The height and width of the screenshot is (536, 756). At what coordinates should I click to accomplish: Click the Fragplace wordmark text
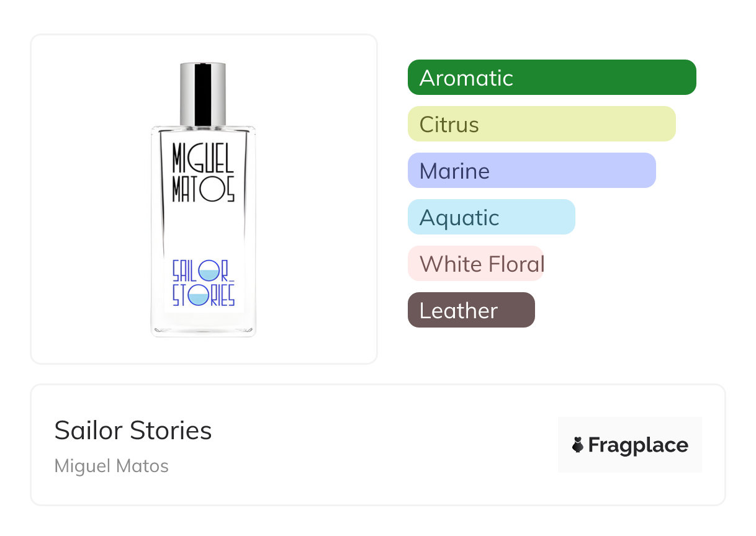click(638, 445)
